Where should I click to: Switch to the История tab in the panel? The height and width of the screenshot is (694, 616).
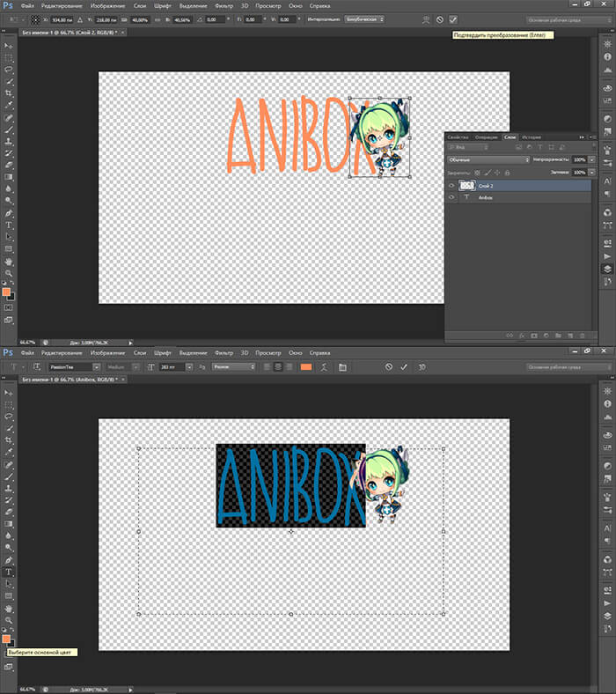pos(532,137)
